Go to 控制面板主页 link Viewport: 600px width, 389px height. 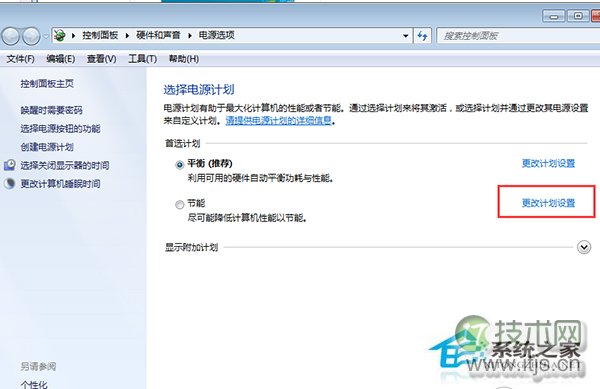pos(47,84)
